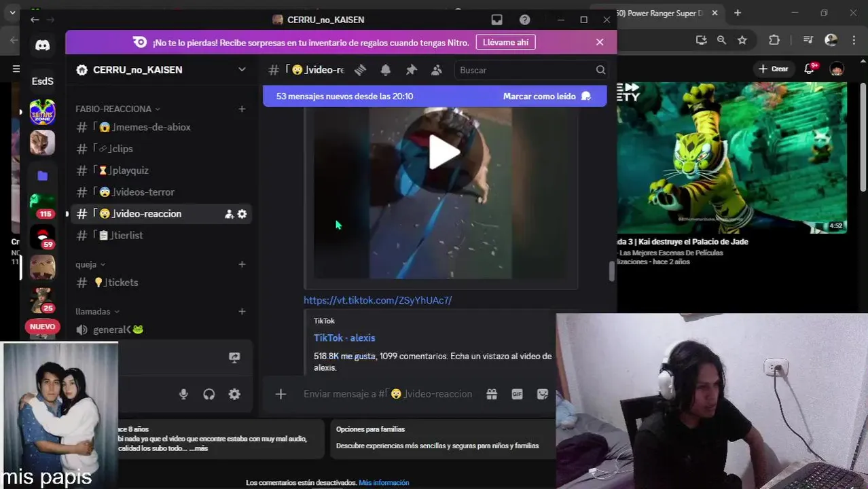The width and height of the screenshot is (868, 489).
Task: Click the NUEVO unread indicator pill
Action: (x=42, y=327)
